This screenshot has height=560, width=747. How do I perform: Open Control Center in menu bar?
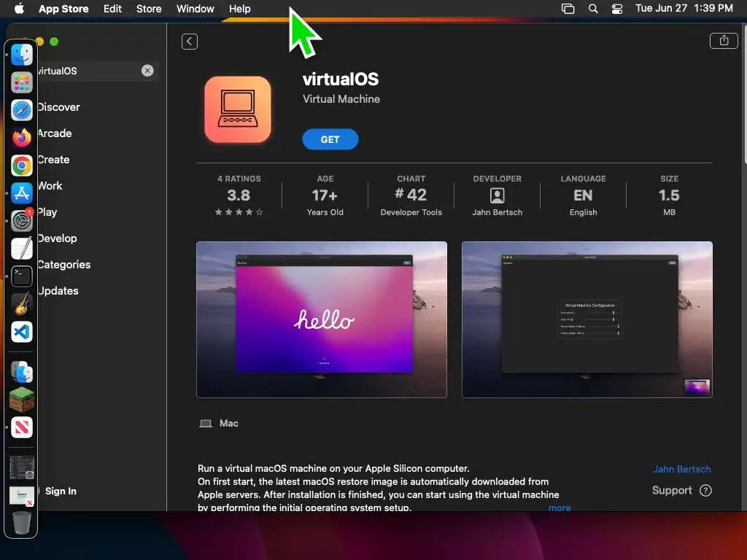[617, 9]
